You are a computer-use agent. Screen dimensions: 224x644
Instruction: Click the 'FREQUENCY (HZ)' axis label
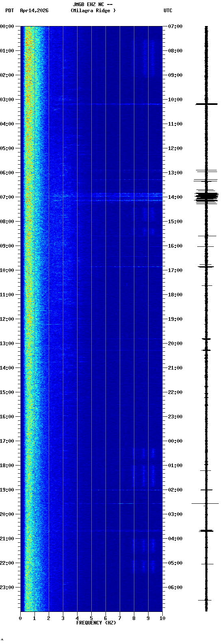96,623
